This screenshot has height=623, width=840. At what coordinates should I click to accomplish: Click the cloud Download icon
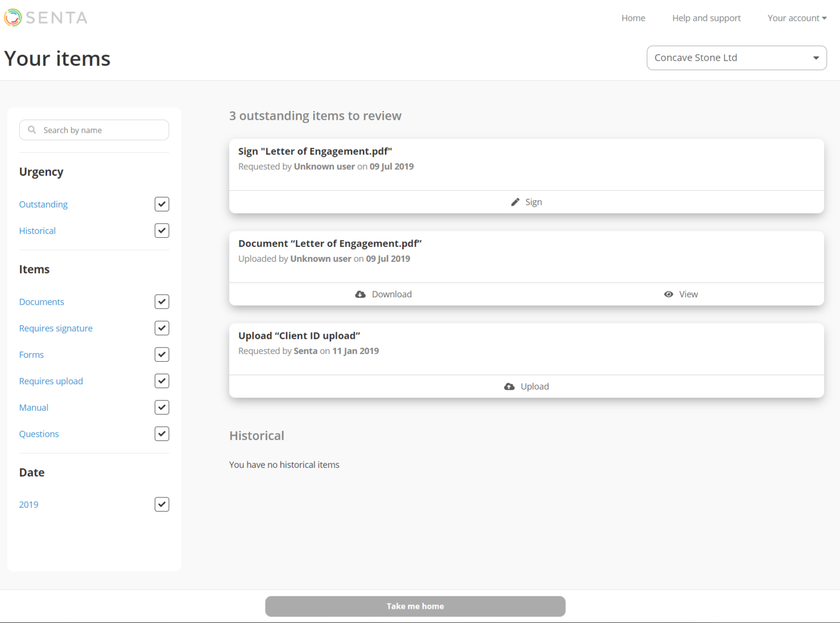click(360, 295)
